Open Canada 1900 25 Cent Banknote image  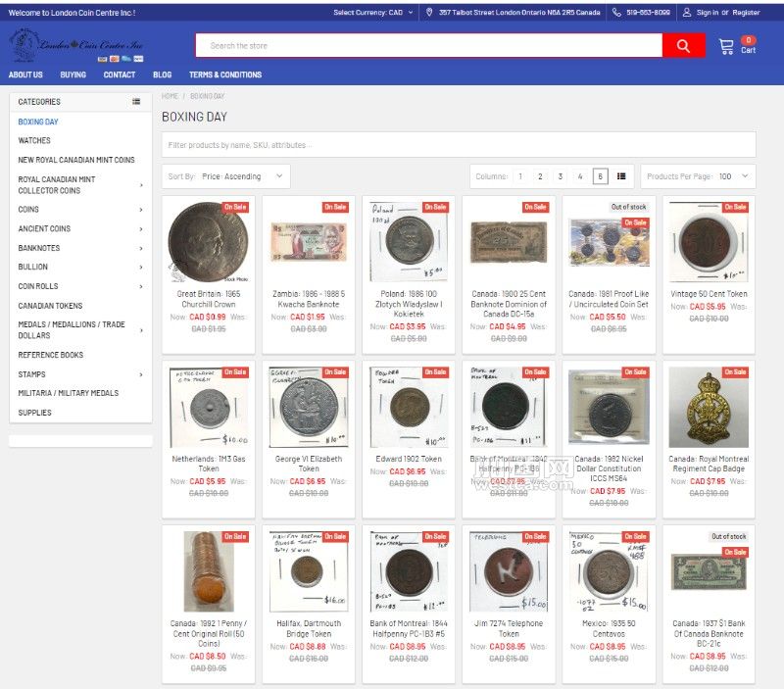click(x=509, y=242)
